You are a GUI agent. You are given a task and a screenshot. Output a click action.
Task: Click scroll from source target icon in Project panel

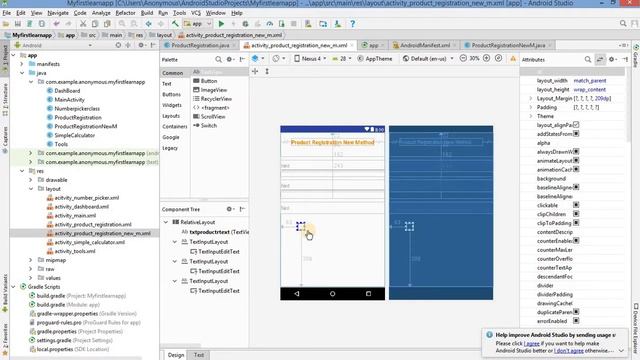pyautogui.click(x=118, y=45)
